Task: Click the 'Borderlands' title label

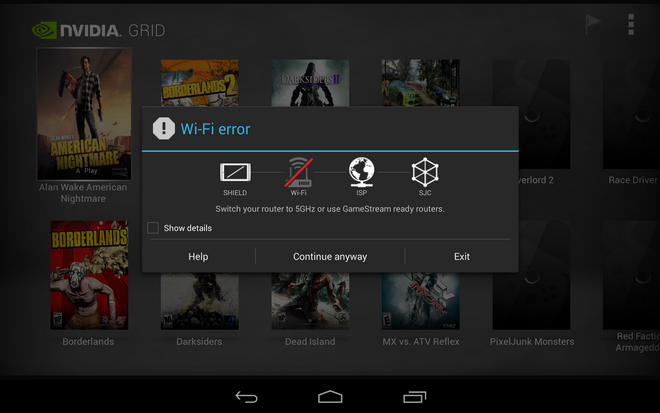Action: click(x=88, y=341)
